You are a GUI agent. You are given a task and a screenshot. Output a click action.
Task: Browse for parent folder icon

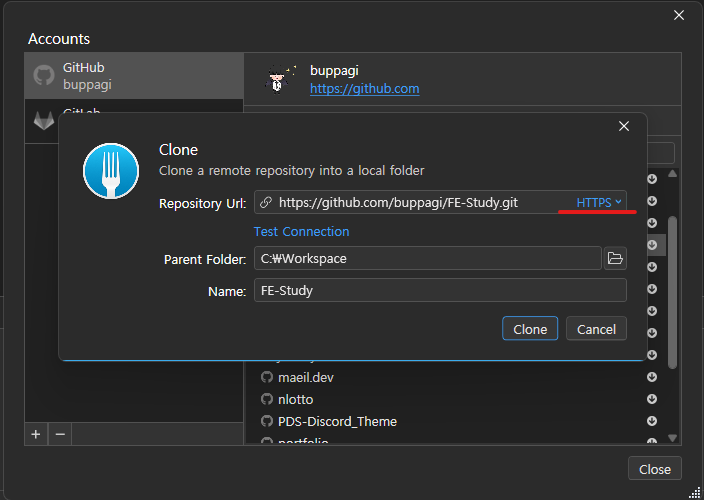pos(615,258)
